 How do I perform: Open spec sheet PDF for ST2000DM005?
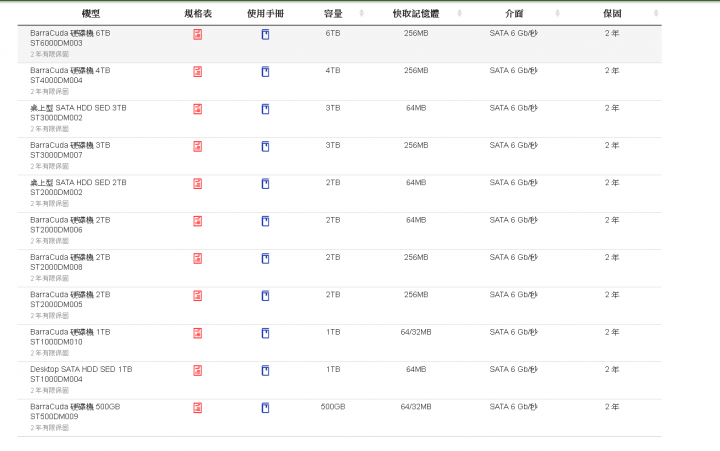click(x=197, y=296)
